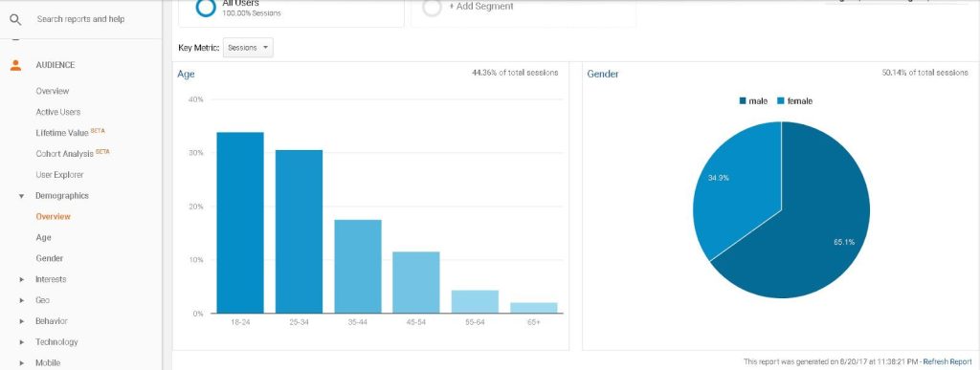Open the Sessions key metric dropdown

pos(248,48)
